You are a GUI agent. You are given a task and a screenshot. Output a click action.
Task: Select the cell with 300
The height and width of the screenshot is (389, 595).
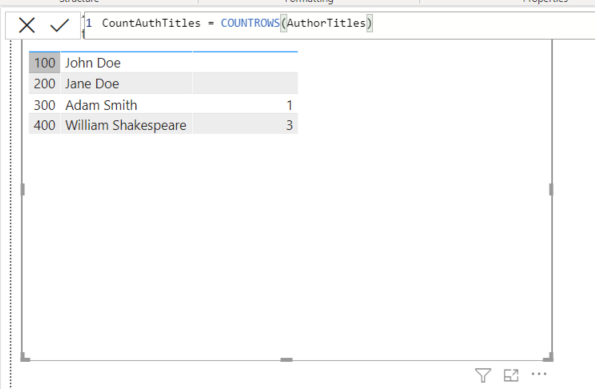pos(44,105)
